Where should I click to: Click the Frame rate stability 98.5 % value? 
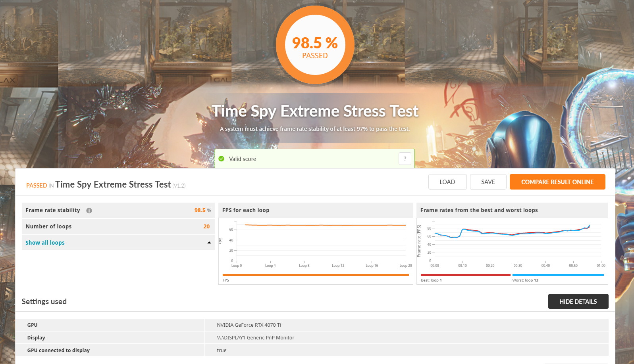point(202,210)
